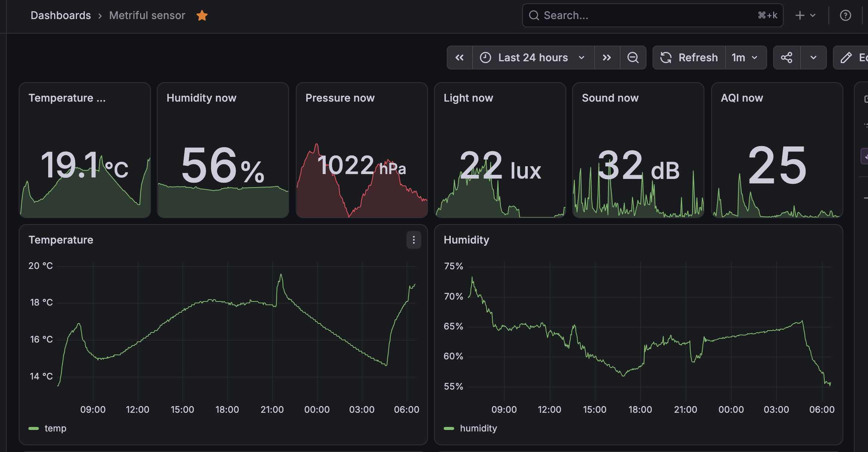Open the Temperature panel three-dot menu
The height and width of the screenshot is (452, 868).
click(x=413, y=240)
